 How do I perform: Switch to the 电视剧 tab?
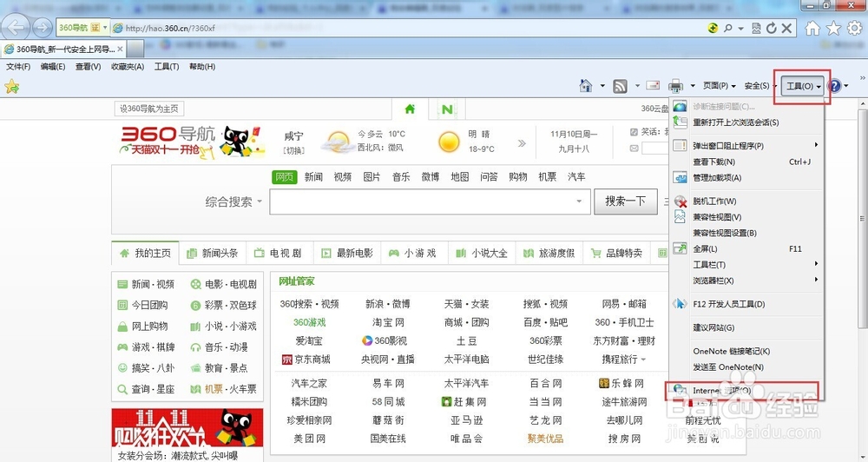pos(279,254)
